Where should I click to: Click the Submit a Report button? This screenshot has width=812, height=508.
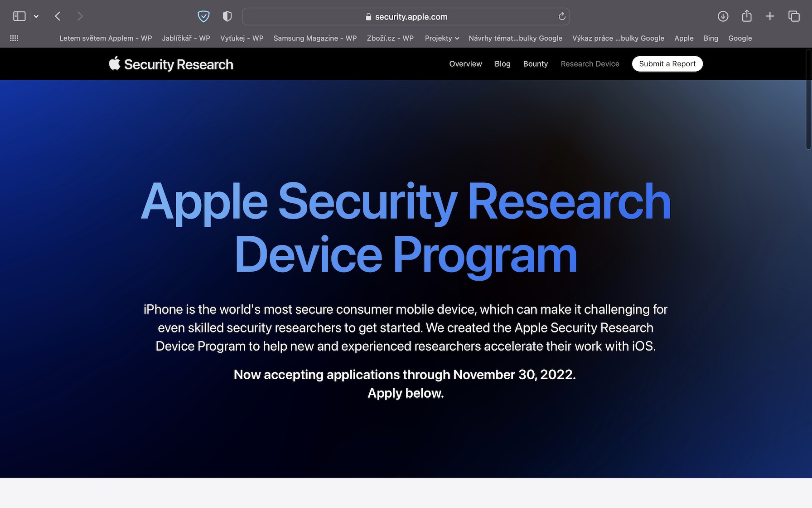tap(667, 64)
